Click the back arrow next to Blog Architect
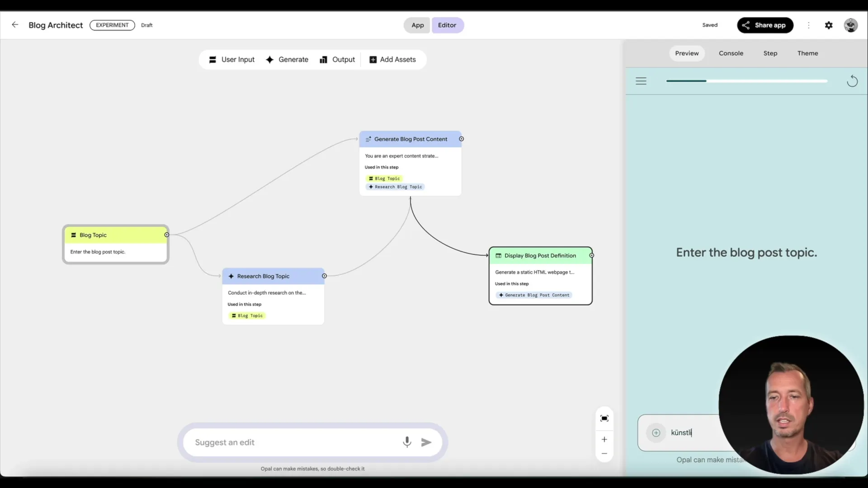The height and width of the screenshot is (488, 868). [15, 25]
